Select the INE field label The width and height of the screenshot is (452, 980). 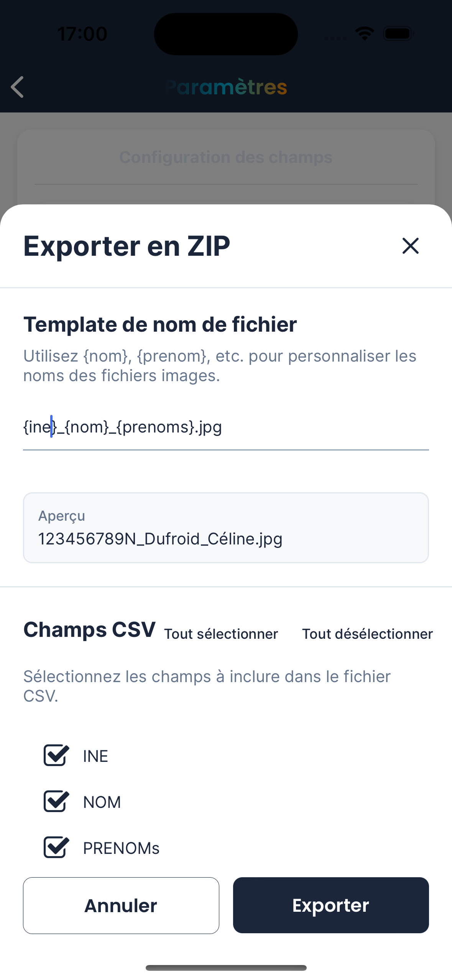point(95,756)
